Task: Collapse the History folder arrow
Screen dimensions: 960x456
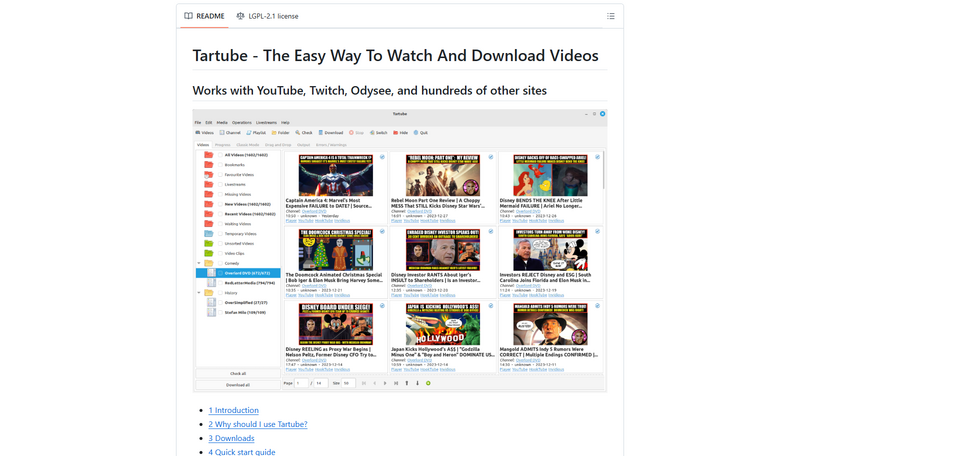Action: coord(199,293)
